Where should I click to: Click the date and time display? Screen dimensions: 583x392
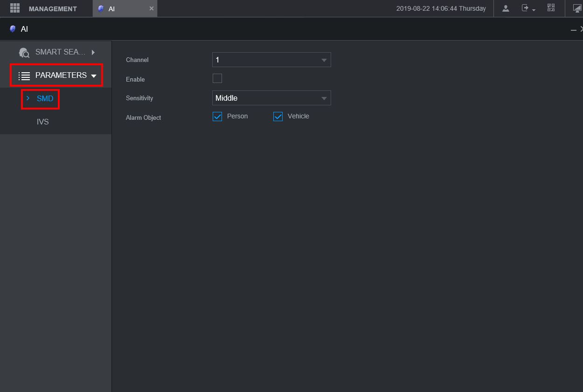441,8
